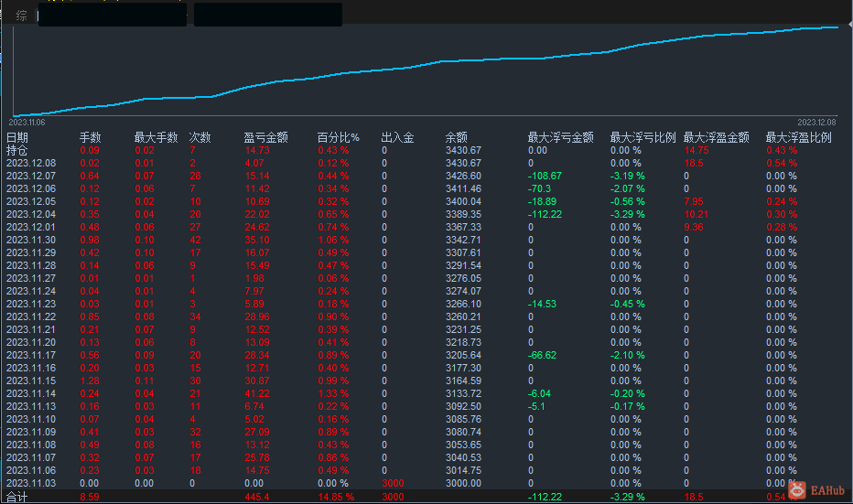
Task: Click the -14.53 floating loss value
Action: (x=543, y=304)
